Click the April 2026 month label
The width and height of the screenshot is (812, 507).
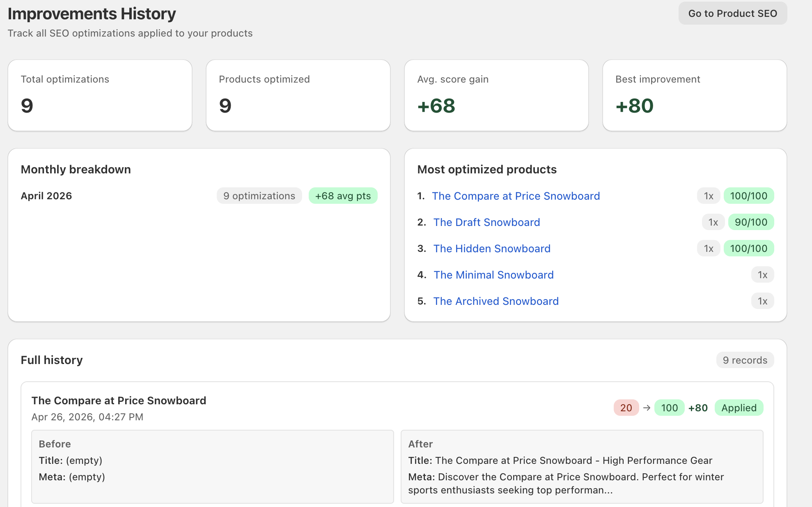tap(46, 196)
